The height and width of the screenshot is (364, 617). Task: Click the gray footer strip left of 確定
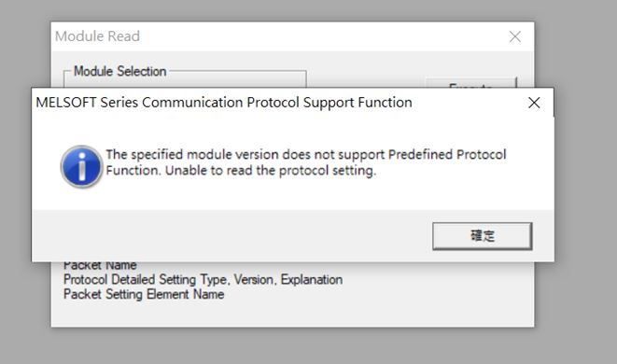pos(232,236)
